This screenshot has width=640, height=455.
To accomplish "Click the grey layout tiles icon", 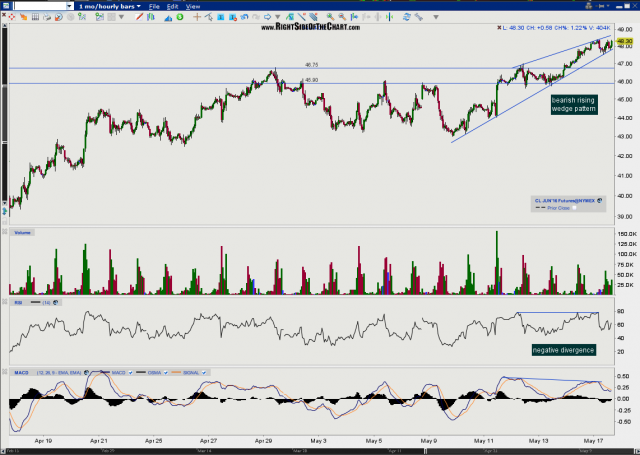I will (111, 17).
